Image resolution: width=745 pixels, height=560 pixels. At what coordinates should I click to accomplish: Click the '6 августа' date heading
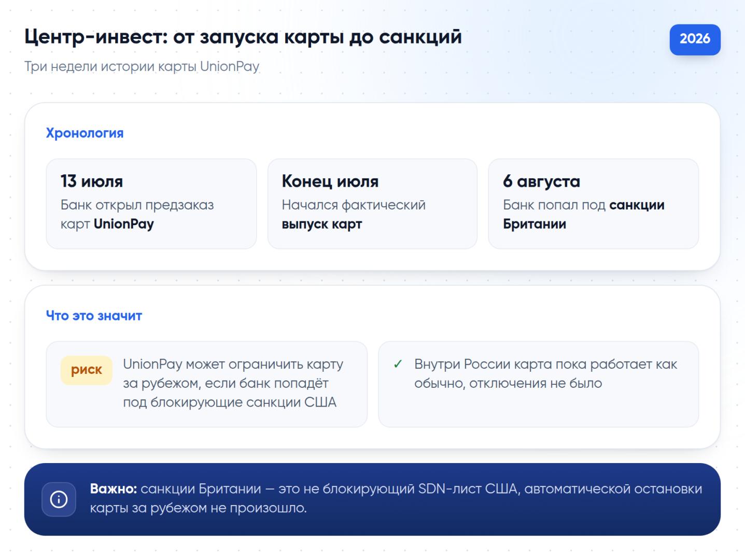click(541, 181)
